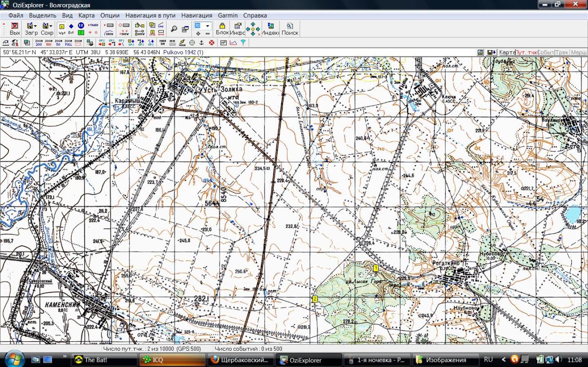Viewport: 588px width, 367px height.
Task: Open the Выделить menu
Action: coord(43,15)
